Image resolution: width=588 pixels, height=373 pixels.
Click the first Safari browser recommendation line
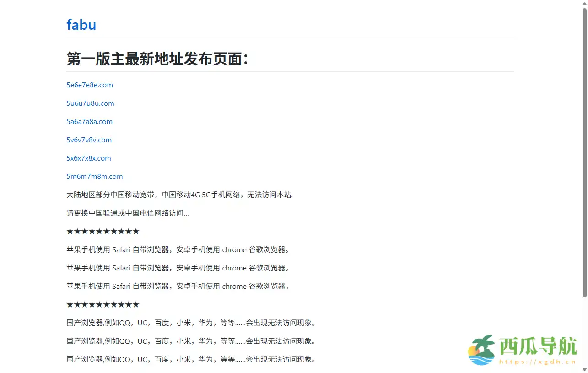tap(178, 250)
